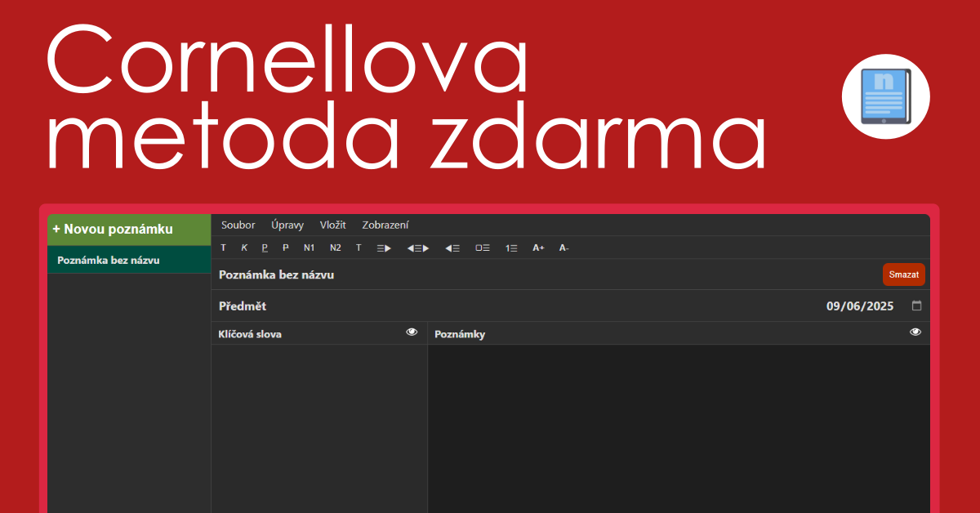Click into the Klíčová slova text area

tap(319, 429)
